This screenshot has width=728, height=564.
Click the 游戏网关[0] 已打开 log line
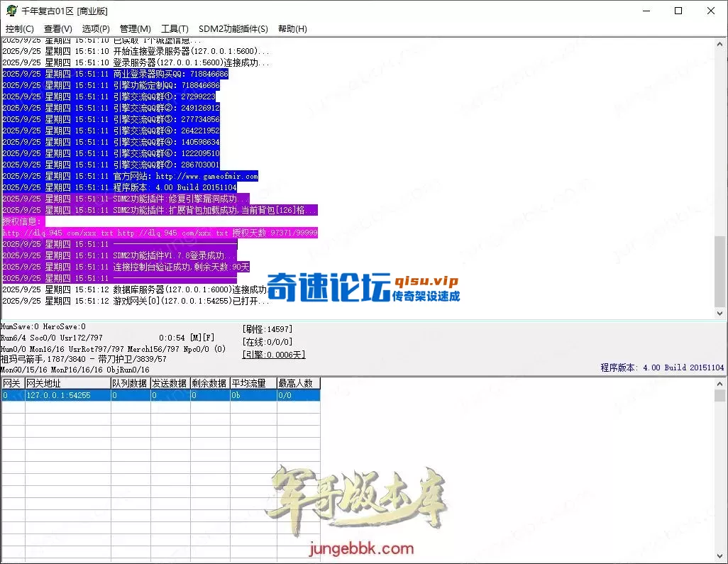pyautogui.click(x=136, y=301)
